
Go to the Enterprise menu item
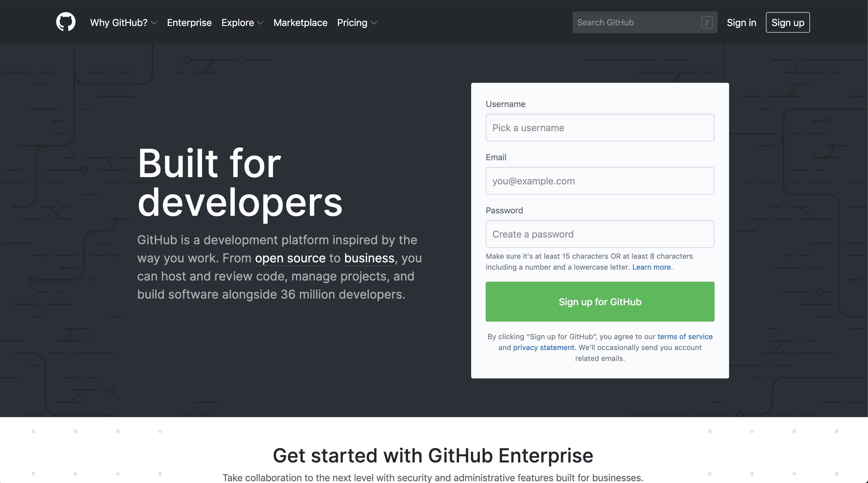[x=189, y=23]
